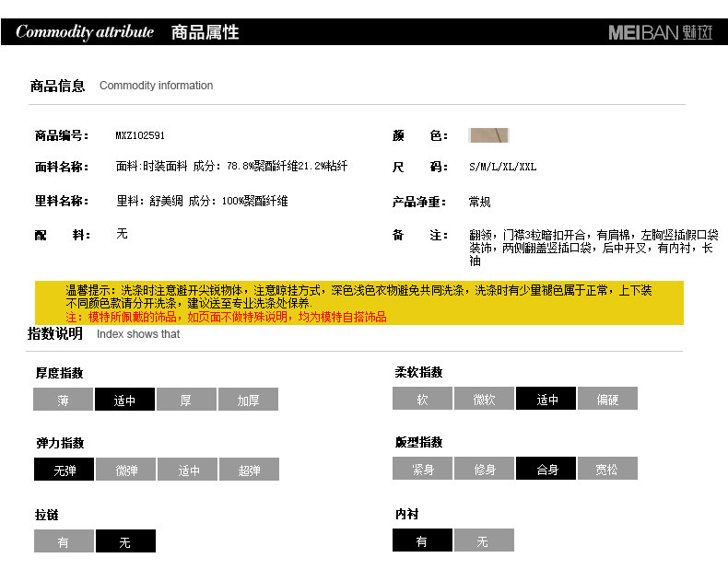Pick zipper option 有
Image resolution: width=728 pixels, height=581 pixels.
pos(65,541)
